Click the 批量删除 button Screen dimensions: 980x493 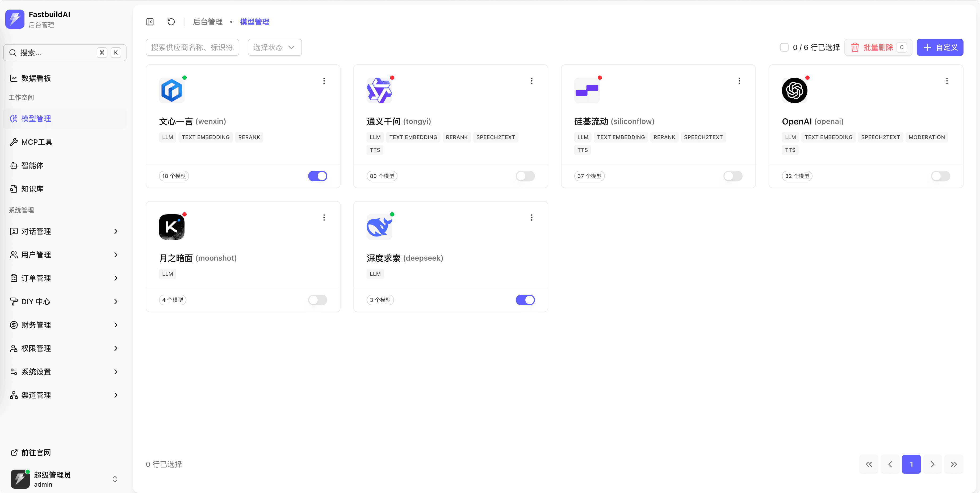click(x=878, y=47)
